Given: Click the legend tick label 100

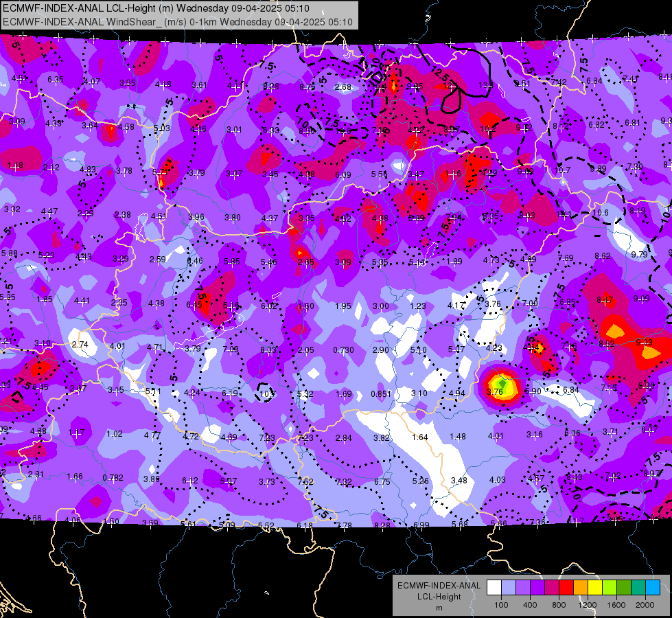Looking at the screenshot, I should tap(501, 605).
